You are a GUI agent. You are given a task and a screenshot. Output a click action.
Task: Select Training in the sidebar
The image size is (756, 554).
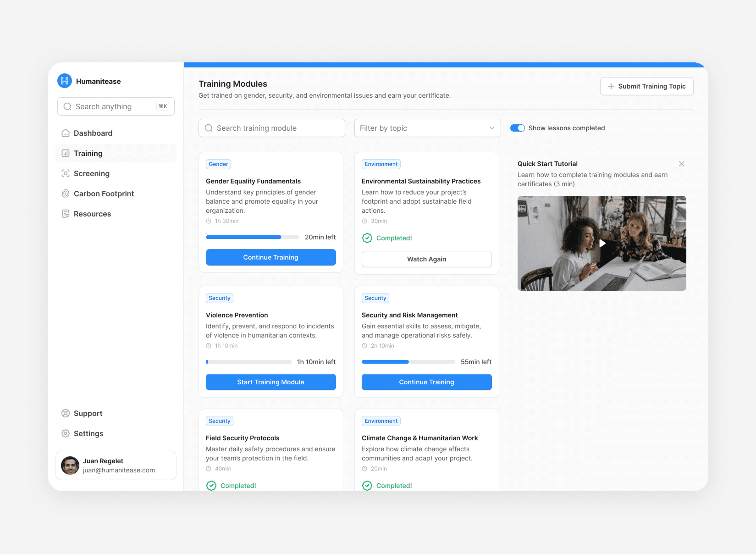116,153
